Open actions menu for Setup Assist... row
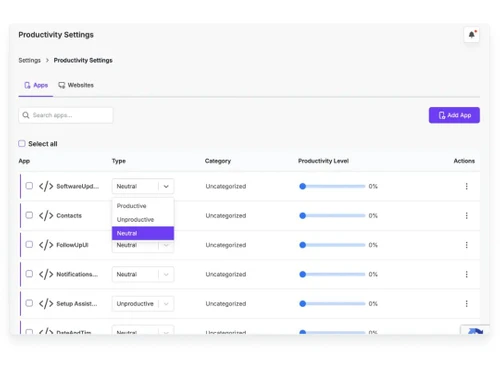Viewport: 500px width, 375px height. click(467, 303)
